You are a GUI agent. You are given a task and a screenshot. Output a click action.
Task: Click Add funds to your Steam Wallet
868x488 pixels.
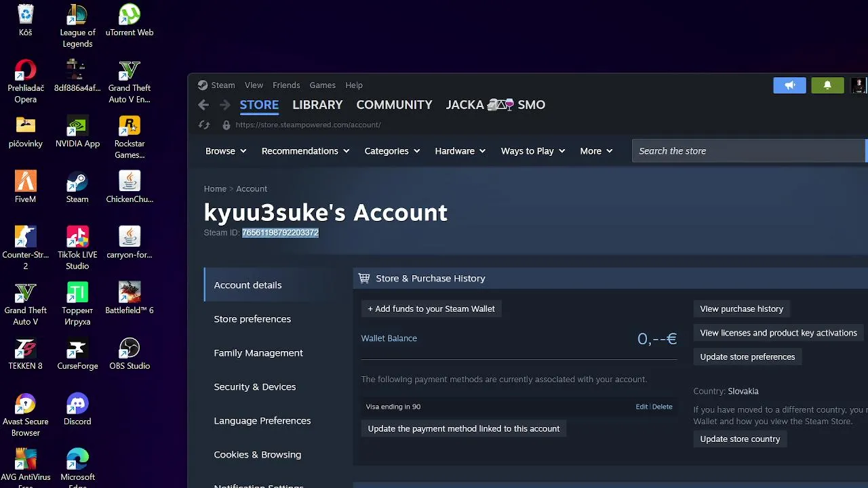click(431, 309)
